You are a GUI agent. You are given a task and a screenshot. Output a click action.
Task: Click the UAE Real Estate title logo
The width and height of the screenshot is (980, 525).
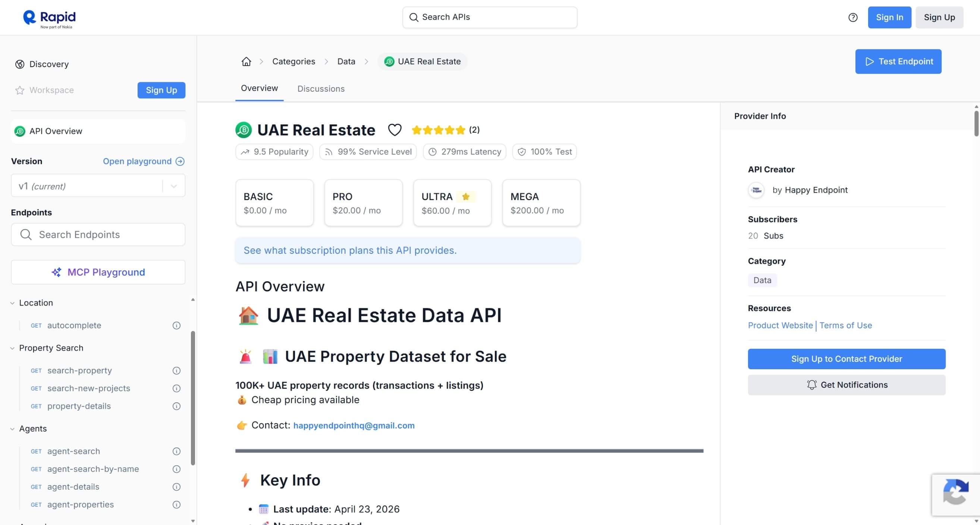(244, 130)
